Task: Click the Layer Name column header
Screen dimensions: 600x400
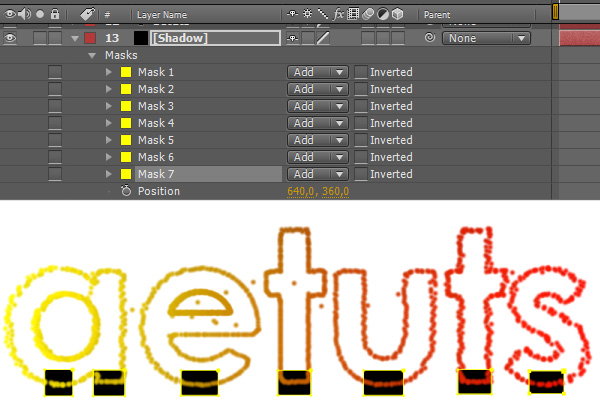Action: (x=162, y=15)
